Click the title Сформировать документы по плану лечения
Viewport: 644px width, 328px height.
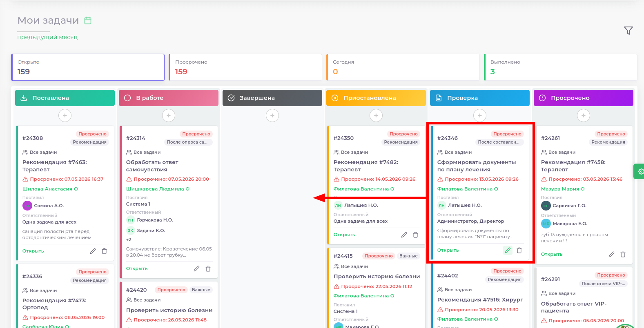tap(477, 166)
